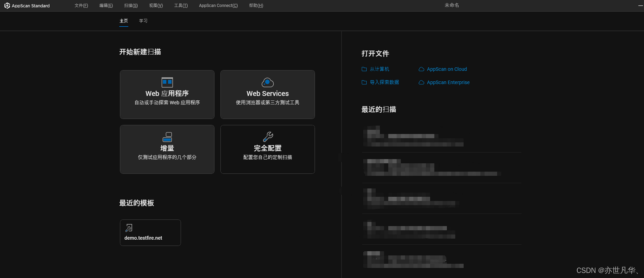Click the 配置您自己的定制扫描 description
Viewport: 644px width, 278px height.
click(268, 157)
